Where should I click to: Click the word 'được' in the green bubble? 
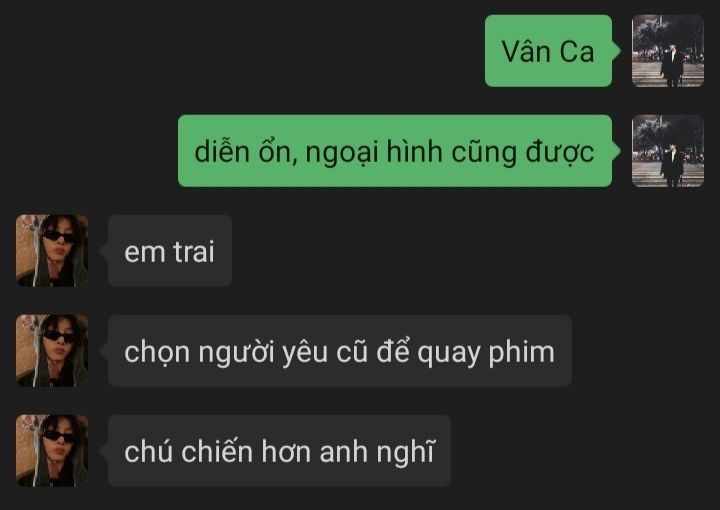pyautogui.click(x=560, y=152)
